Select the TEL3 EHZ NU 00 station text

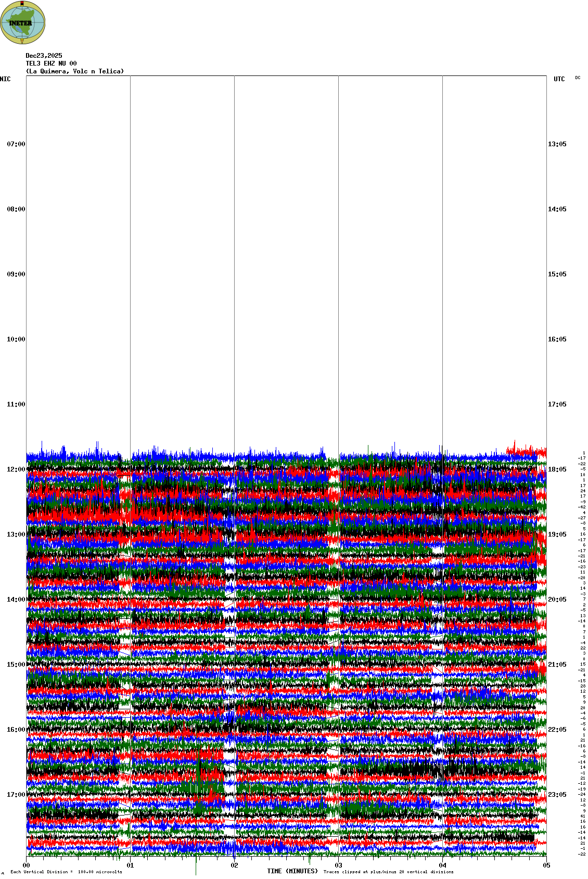click(x=51, y=63)
